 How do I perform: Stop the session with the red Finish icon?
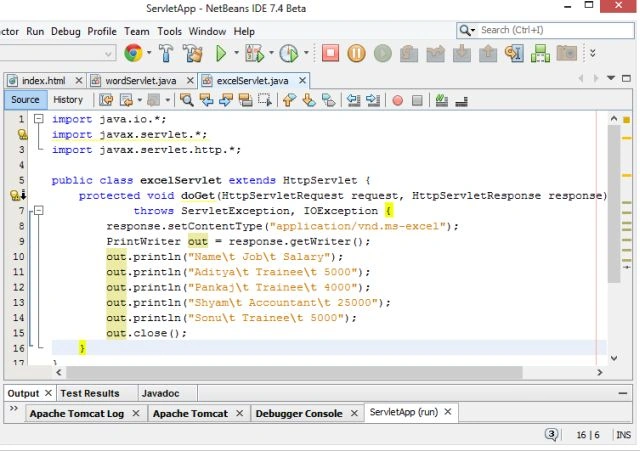click(x=330, y=53)
